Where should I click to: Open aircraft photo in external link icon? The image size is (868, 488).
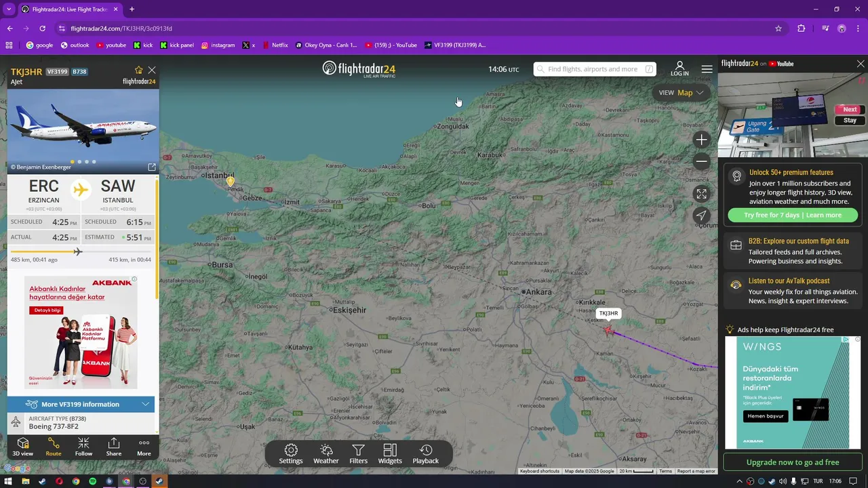pyautogui.click(x=152, y=167)
